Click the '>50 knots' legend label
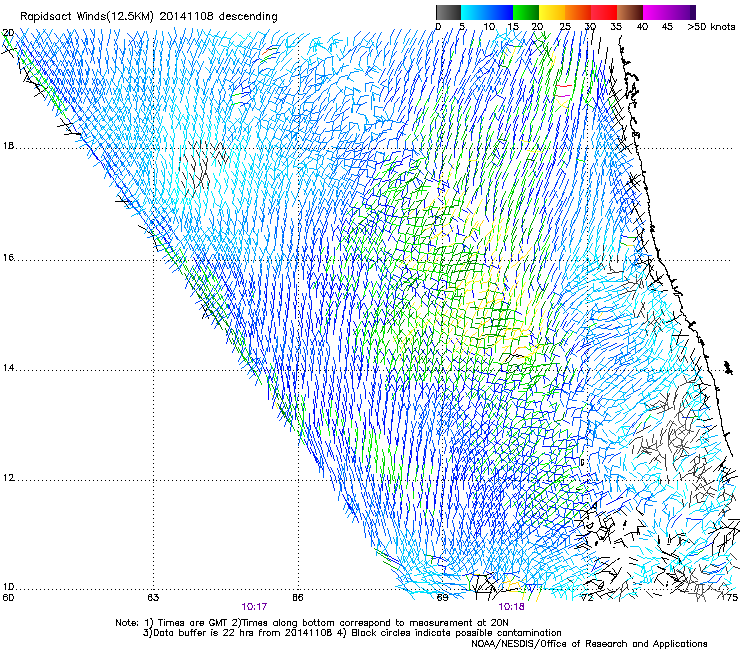 711,26
